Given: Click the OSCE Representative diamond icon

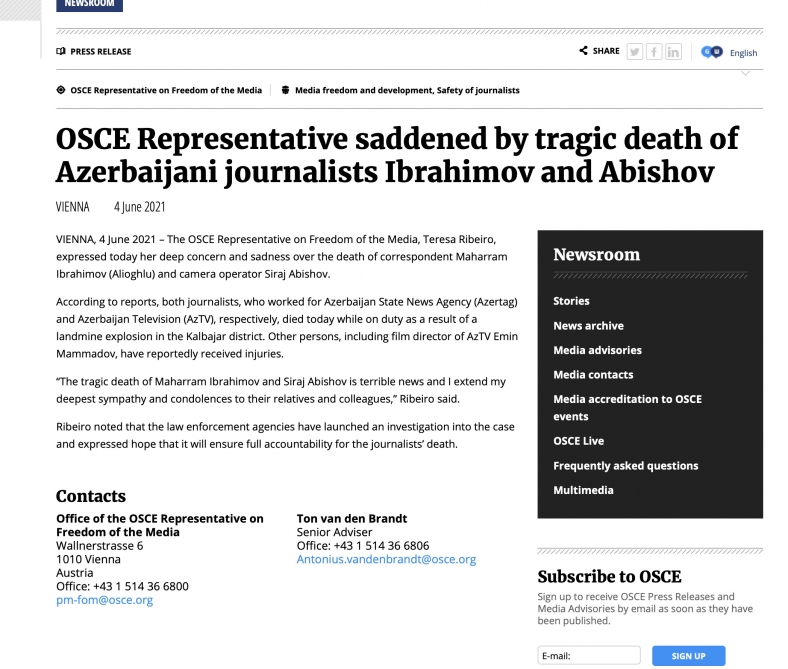Looking at the screenshot, I should (61, 90).
